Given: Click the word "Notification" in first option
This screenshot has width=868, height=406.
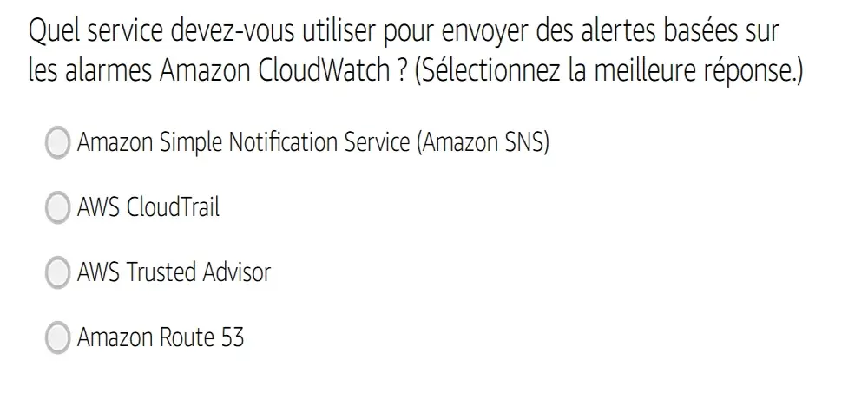Looking at the screenshot, I should pos(283,142).
